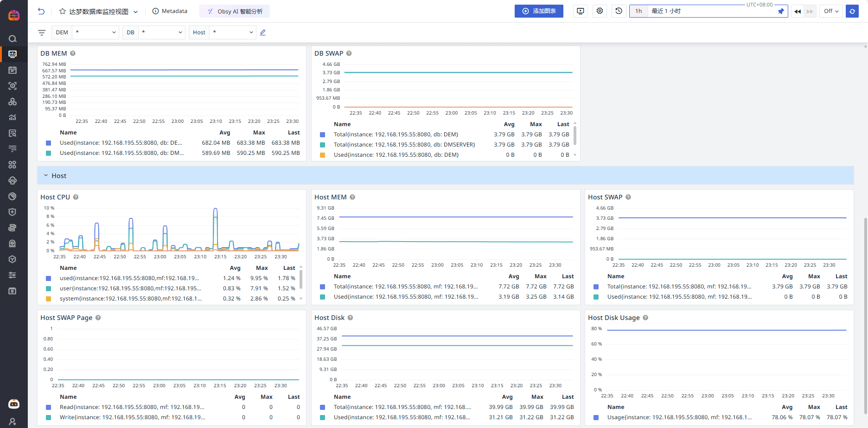Click the bottom robot assistant icon in sidebar
This screenshot has width=868, height=428.
point(14,404)
